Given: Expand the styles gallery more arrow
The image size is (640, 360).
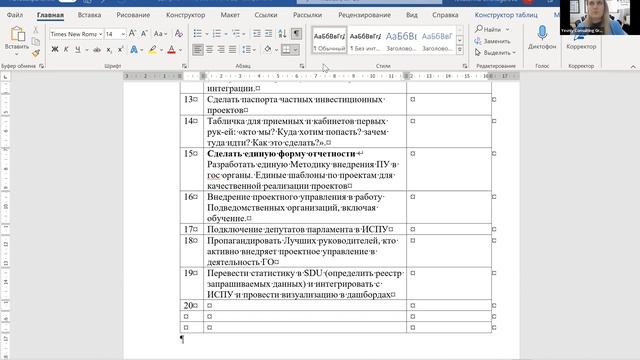Looking at the screenshot, I should pyautogui.click(x=460, y=50).
